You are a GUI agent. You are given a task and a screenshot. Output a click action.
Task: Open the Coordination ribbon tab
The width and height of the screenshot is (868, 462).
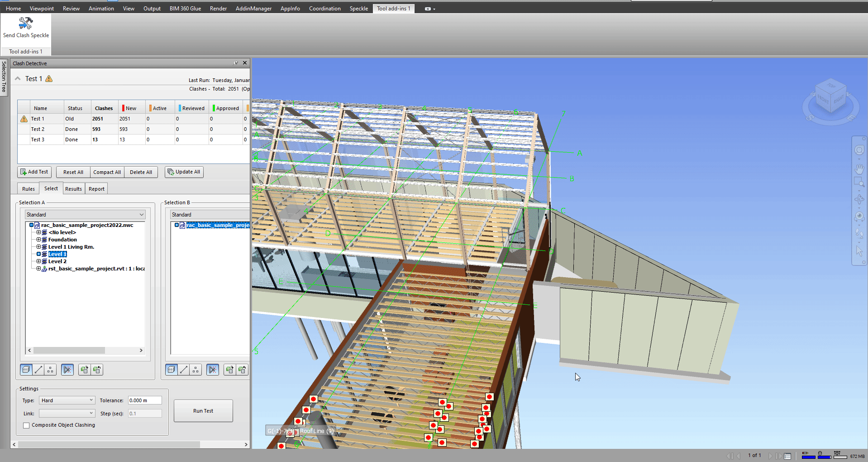[x=324, y=8]
